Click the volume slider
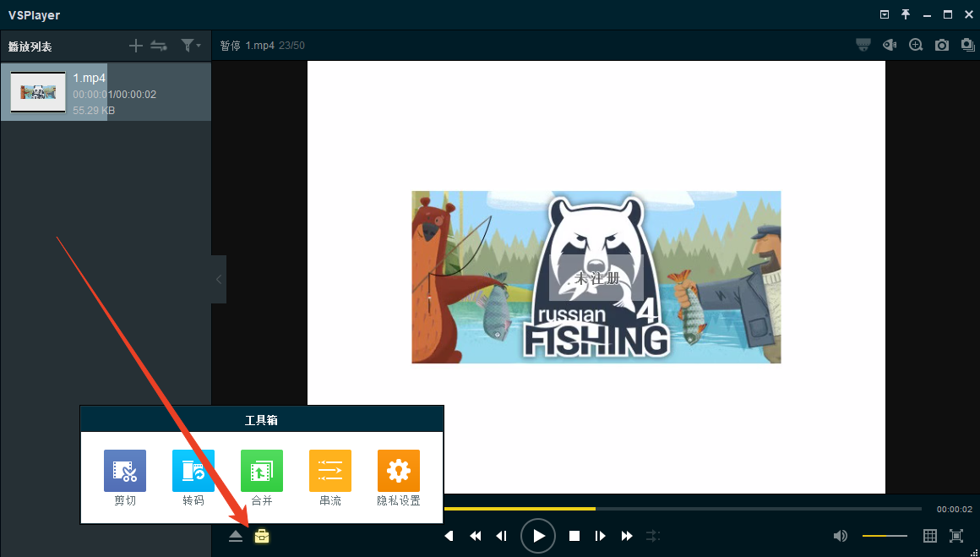The width and height of the screenshot is (980, 557). [885, 536]
